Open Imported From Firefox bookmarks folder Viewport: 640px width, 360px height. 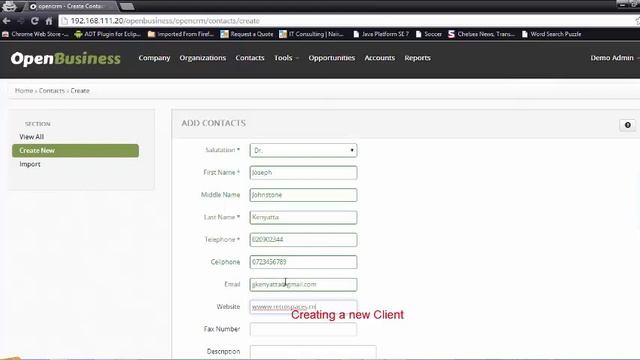[180, 34]
